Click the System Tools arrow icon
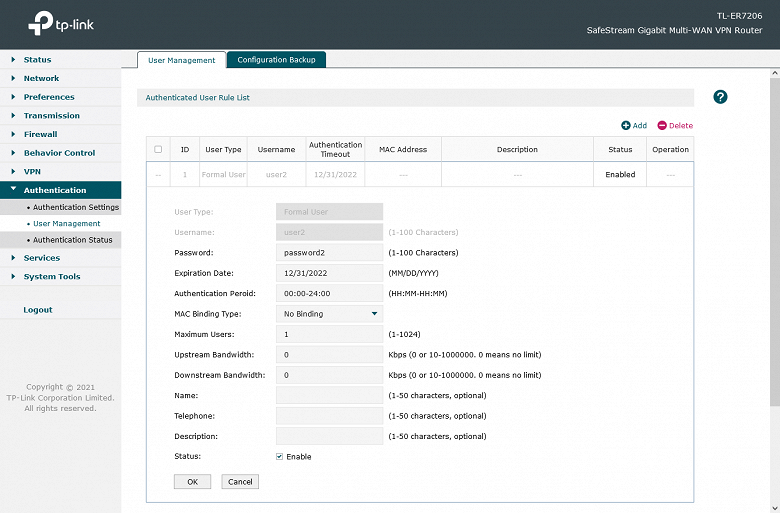The height and width of the screenshot is (513, 780). point(13,276)
